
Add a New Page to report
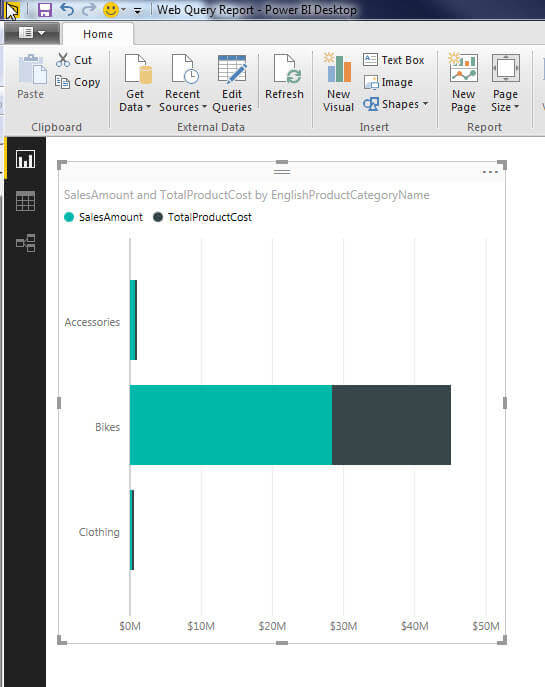tap(463, 83)
